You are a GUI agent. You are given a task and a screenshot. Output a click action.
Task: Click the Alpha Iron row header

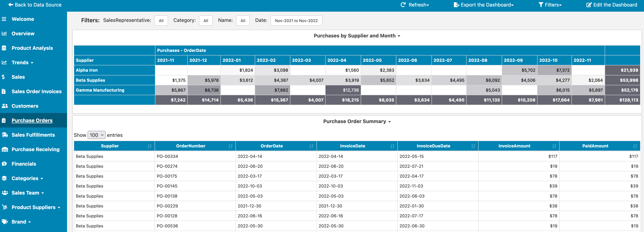[114, 70]
